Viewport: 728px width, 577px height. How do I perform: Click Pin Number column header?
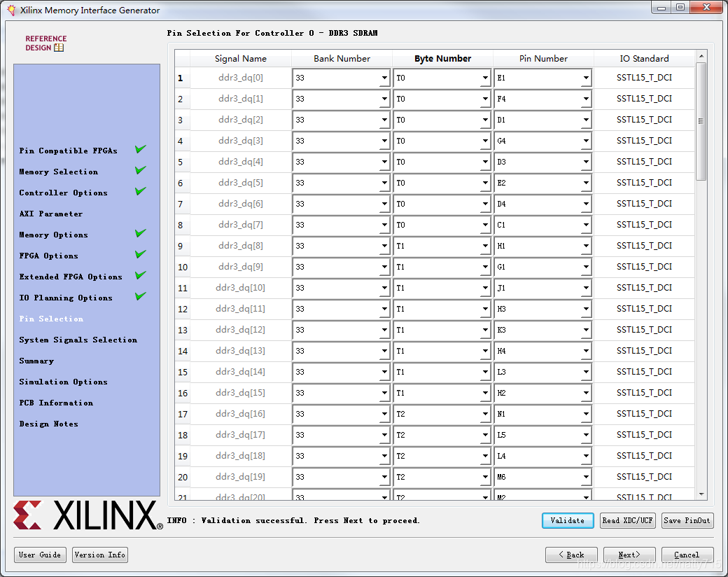pyautogui.click(x=543, y=59)
